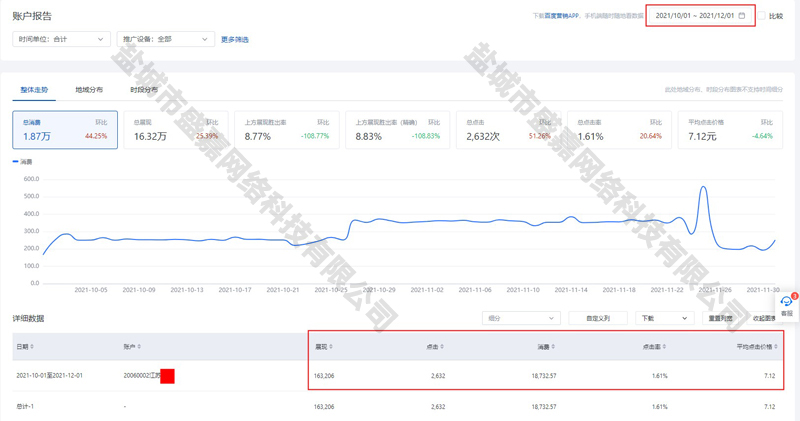The height and width of the screenshot is (421, 800).
Task: Enable the 比较 compare checkbox
Action: click(x=762, y=16)
